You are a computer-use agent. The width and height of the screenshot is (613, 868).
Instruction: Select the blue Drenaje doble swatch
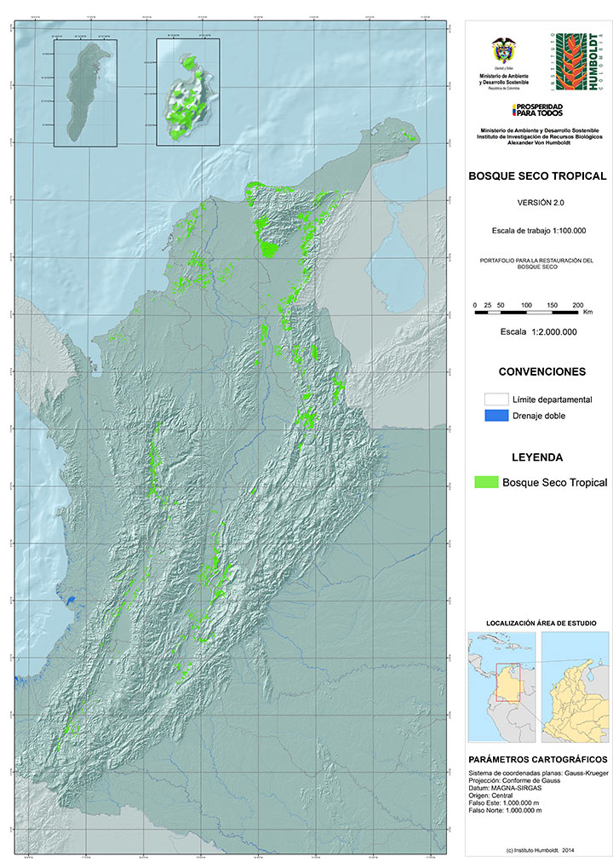pos(496,416)
